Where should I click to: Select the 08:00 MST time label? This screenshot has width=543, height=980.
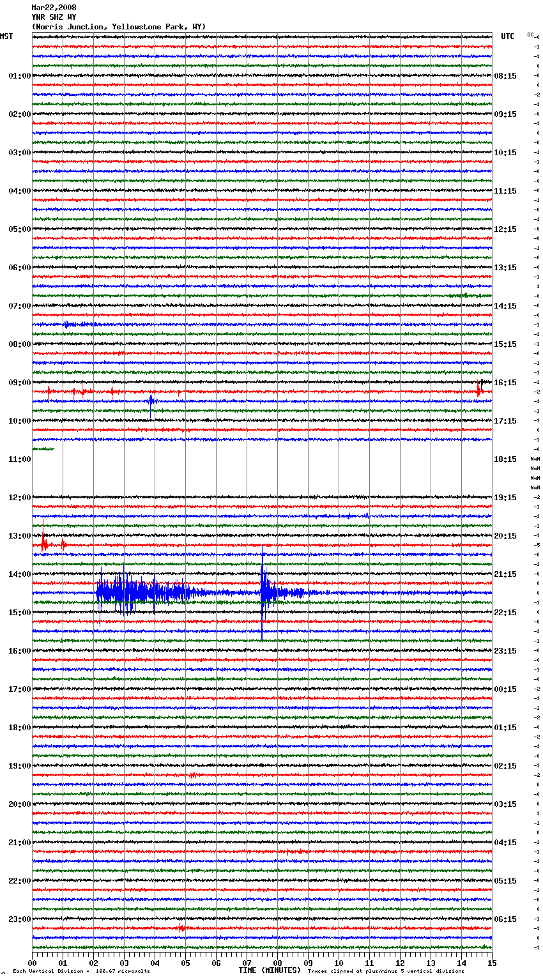20,344
